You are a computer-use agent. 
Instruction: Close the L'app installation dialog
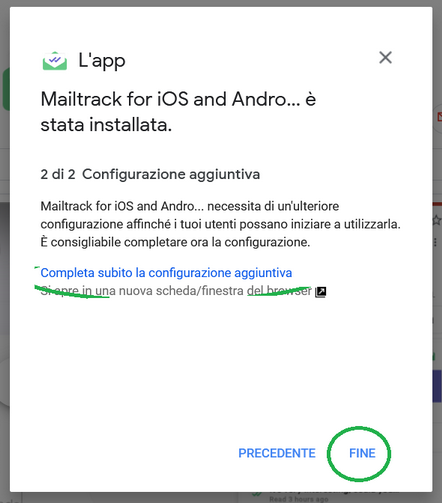[385, 58]
